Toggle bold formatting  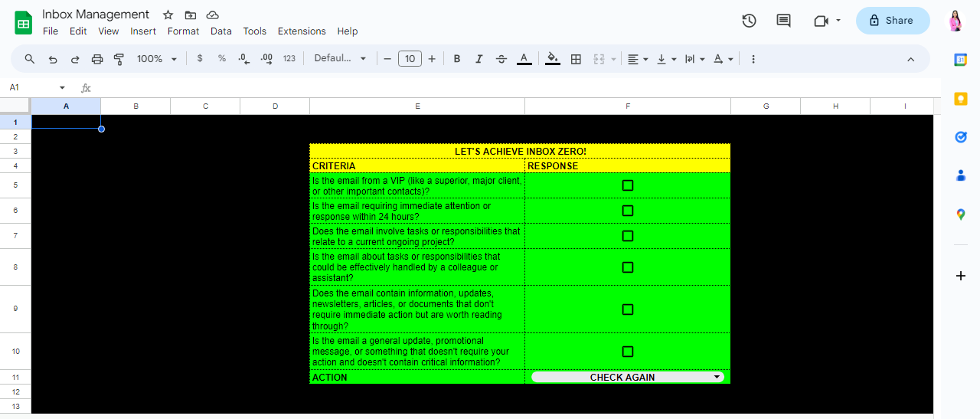pos(457,59)
